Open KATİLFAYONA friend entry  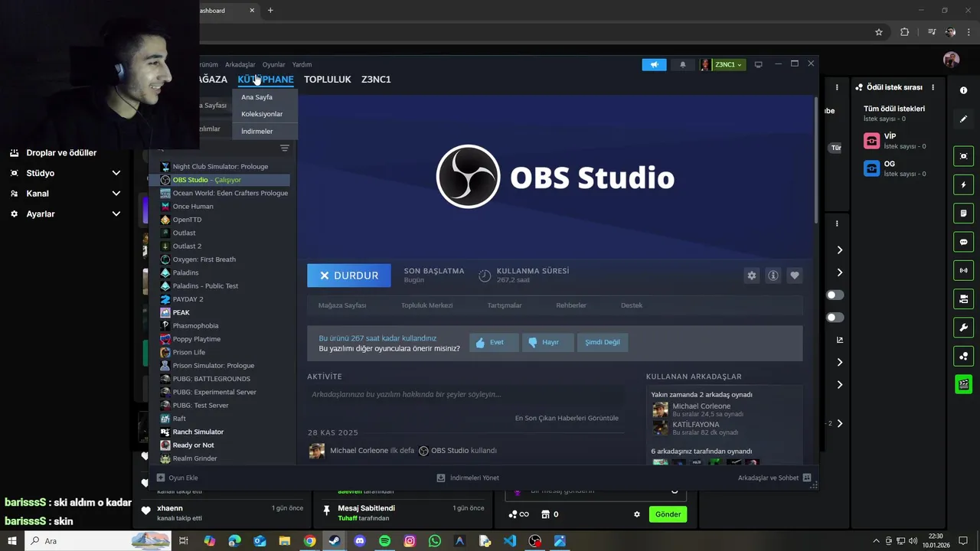(x=695, y=429)
